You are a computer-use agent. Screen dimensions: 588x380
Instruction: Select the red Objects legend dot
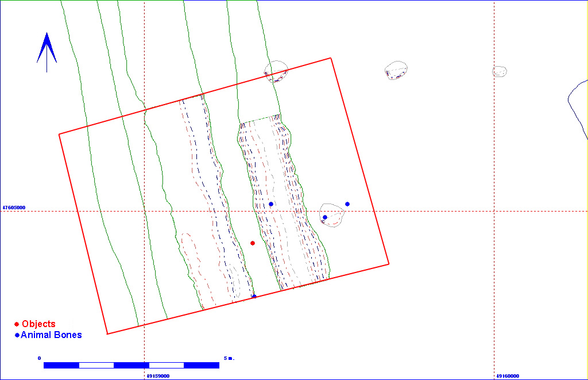[x=17, y=324]
